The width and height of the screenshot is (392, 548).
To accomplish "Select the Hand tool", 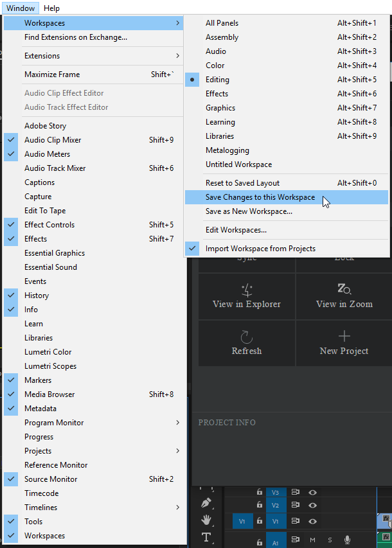I will [206, 520].
